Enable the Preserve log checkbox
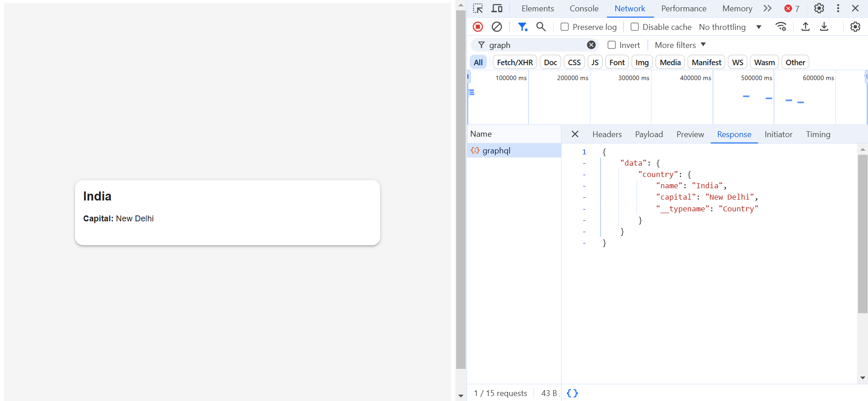868x401 pixels. click(565, 27)
